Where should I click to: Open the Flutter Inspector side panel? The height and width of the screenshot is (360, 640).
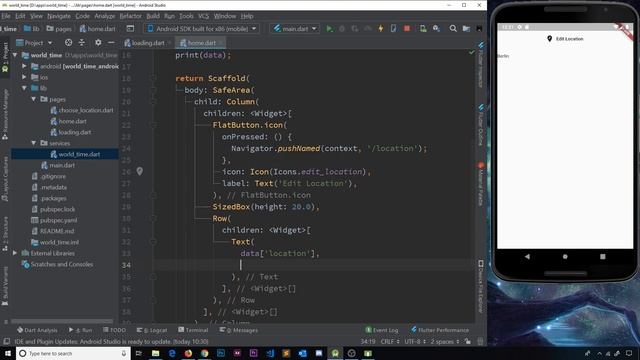pyautogui.click(x=481, y=64)
